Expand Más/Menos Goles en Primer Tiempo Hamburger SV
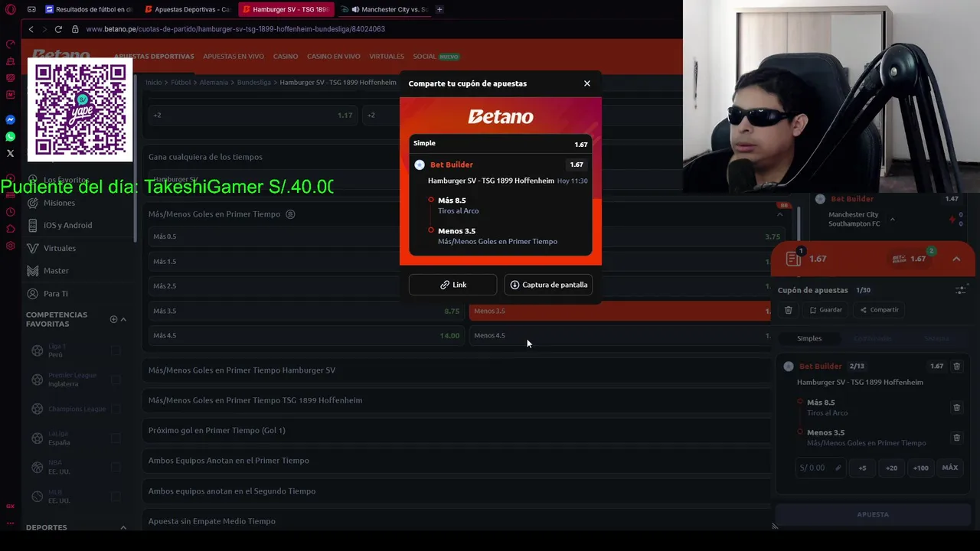This screenshot has width=980, height=551. [457, 370]
